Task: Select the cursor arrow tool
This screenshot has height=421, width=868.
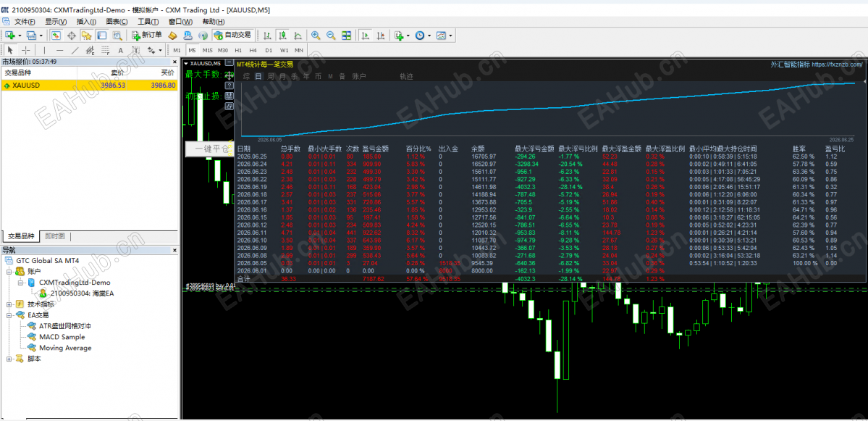Action: coord(9,50)
